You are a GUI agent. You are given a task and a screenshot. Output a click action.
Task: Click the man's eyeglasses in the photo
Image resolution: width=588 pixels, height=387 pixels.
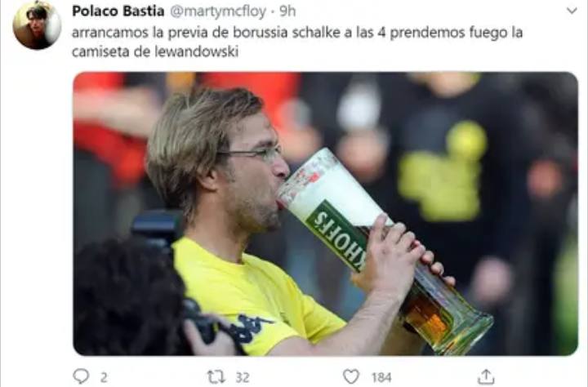[x=252, y=153]
